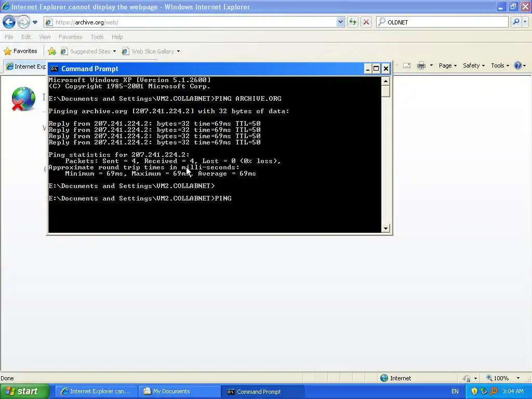Expand Suggested Sites dropdown arrow
532x399 pixels.
pyautogui.click(x=114, y=51)
